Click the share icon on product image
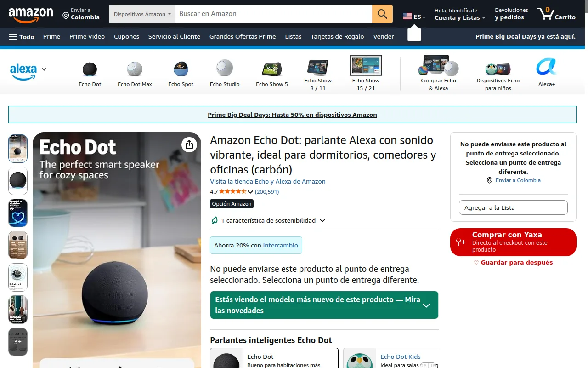 pos(189,144)
